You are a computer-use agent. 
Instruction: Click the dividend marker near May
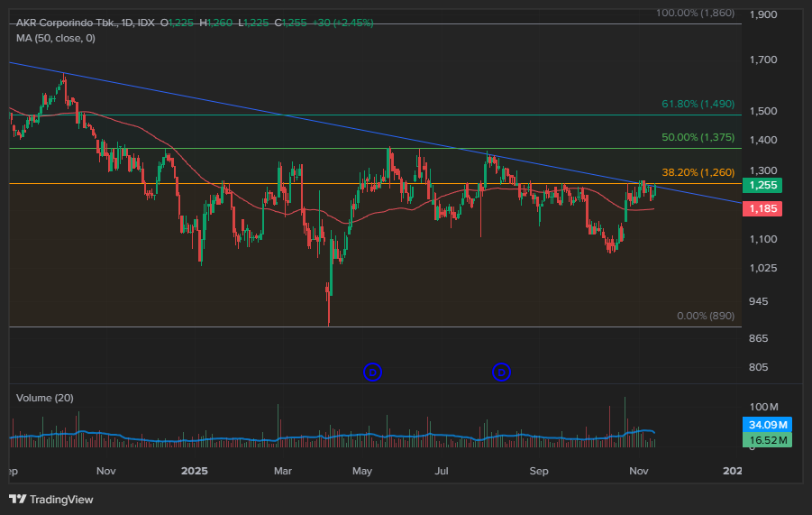372,372
